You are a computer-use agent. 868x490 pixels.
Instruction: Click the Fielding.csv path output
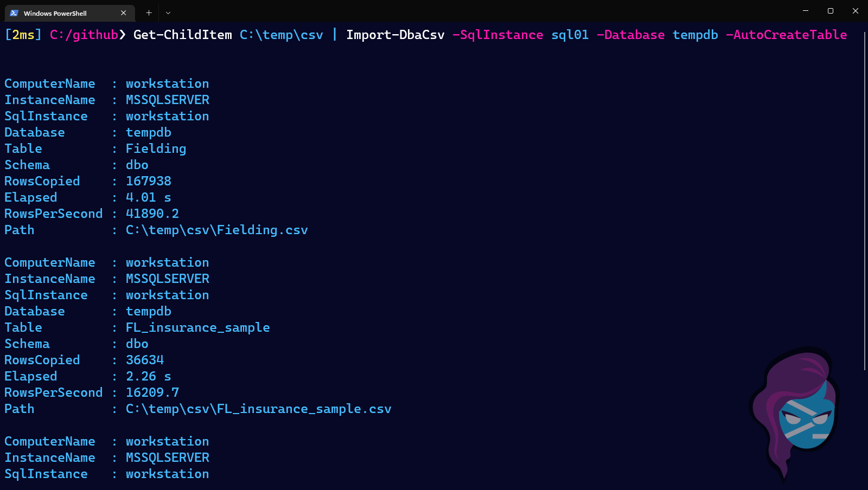216,230
